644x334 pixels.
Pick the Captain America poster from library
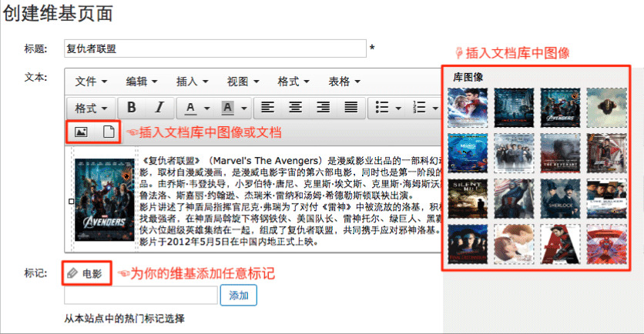click(514, 199)
